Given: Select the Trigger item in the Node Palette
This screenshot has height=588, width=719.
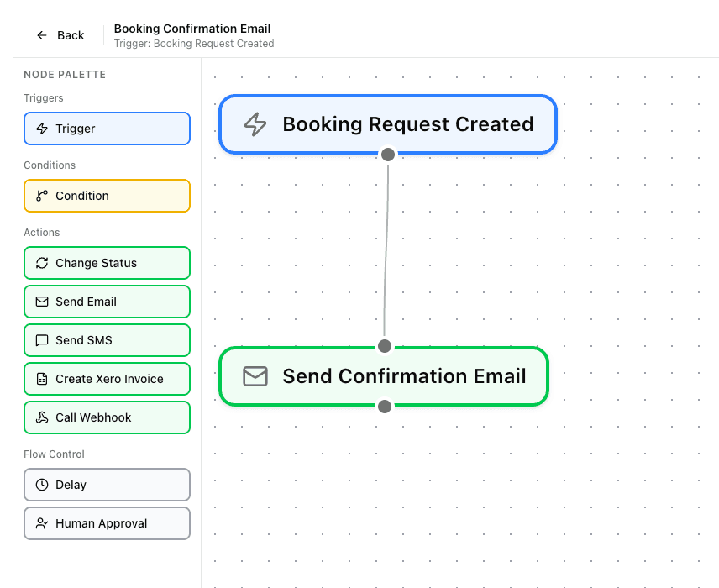Looking at the screenshot, I should click(x=107, y=129).
